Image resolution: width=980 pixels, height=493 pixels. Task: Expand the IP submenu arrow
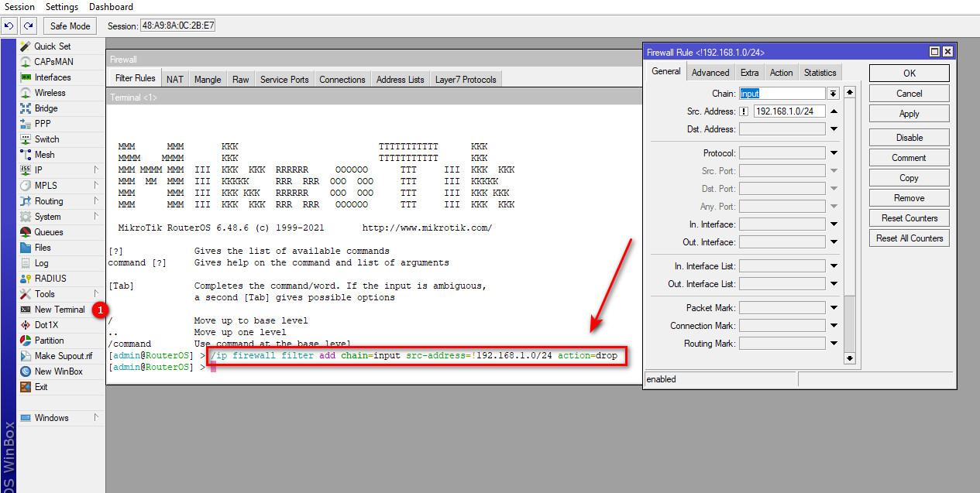pyautogui.click(x=96, y=170)
